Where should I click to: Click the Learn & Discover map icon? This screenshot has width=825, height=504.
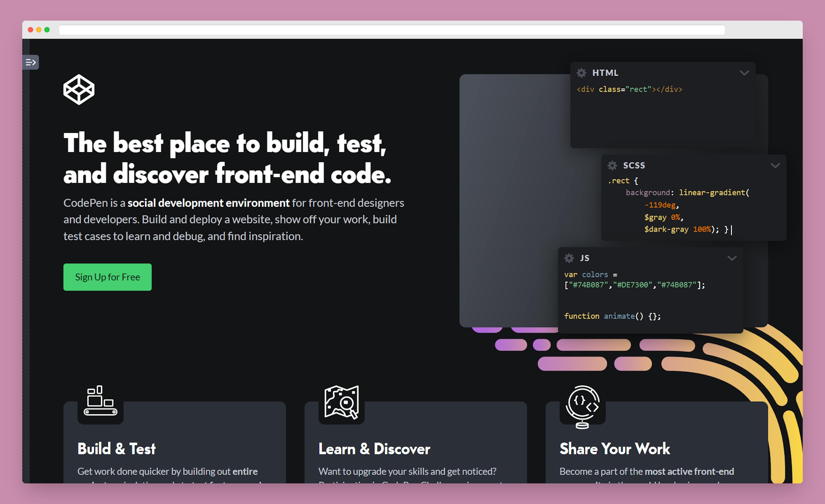(342, 402)
